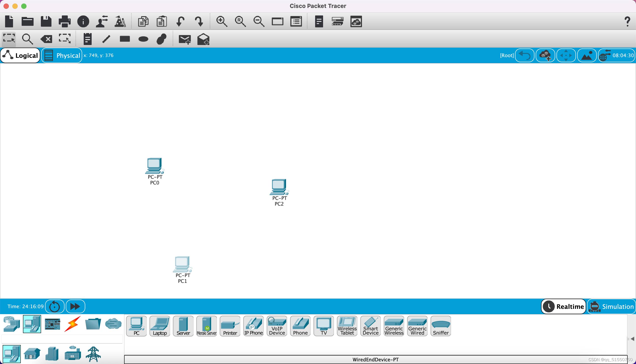Image resolution: width=636 pixels, height=364 pixels.
Task: Pick the Sniffer device
Action: [x=441, y=326]
